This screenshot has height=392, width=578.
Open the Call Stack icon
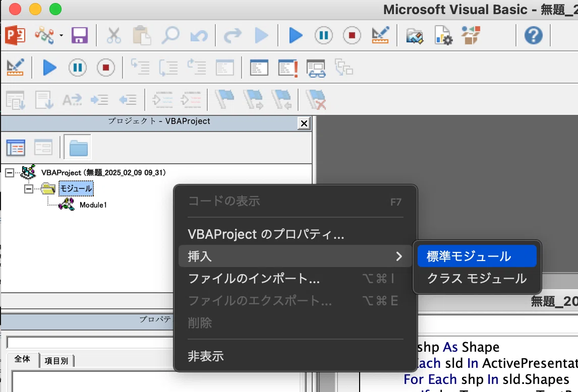click(344, 68)
